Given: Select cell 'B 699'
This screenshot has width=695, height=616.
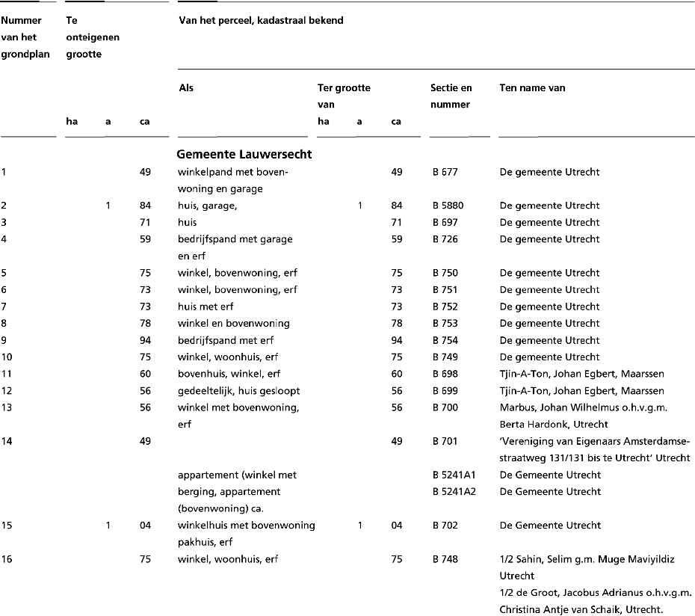Looking at the screenshot, I should (445, 391).
